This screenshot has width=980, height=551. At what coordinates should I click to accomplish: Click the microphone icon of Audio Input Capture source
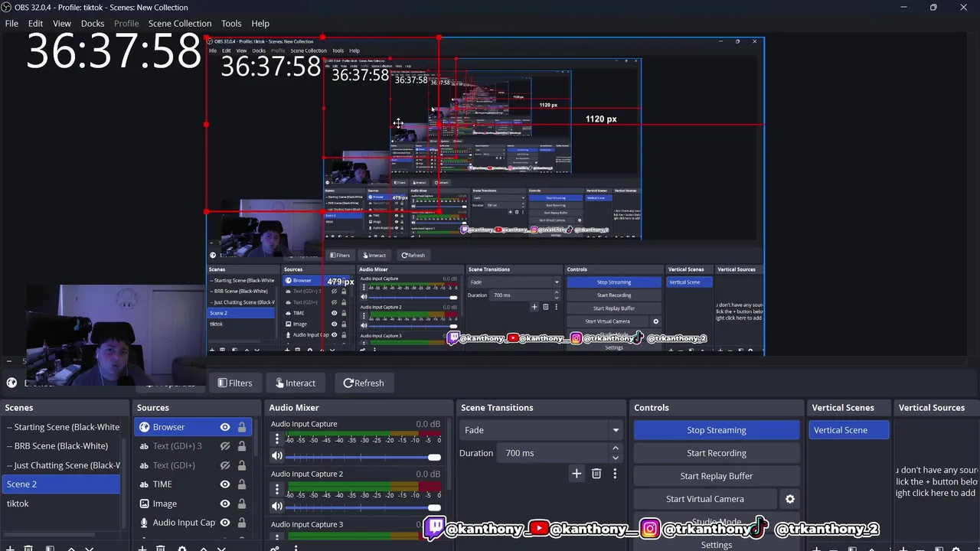(144, 523)
